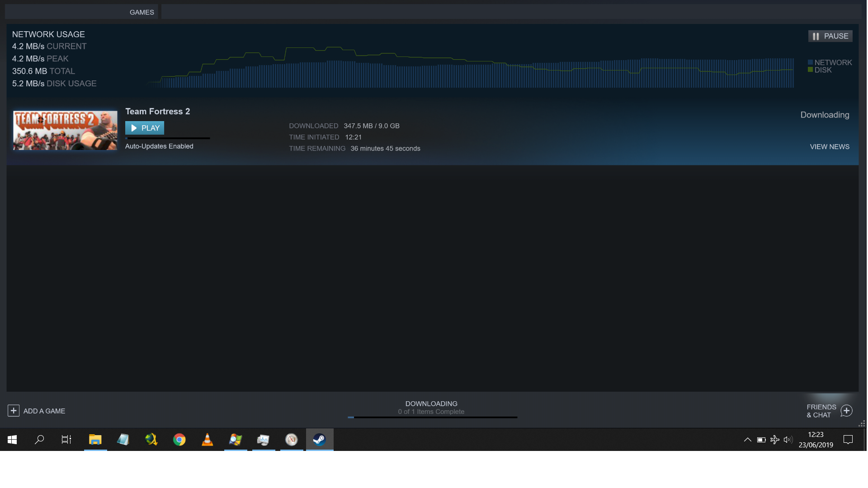Click the ADD A GAME label
The image size is (868, 488).
(44, 411)
